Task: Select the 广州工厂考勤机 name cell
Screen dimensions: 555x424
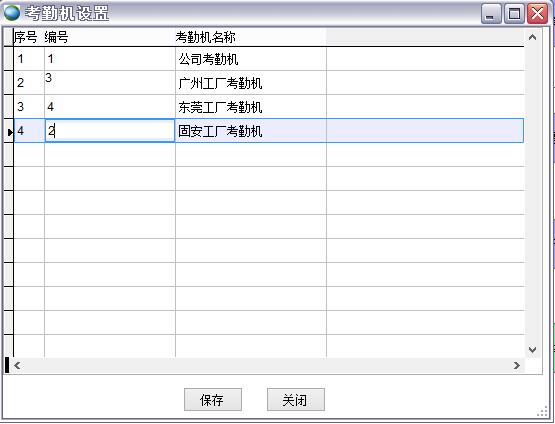Action: point(251,83)
